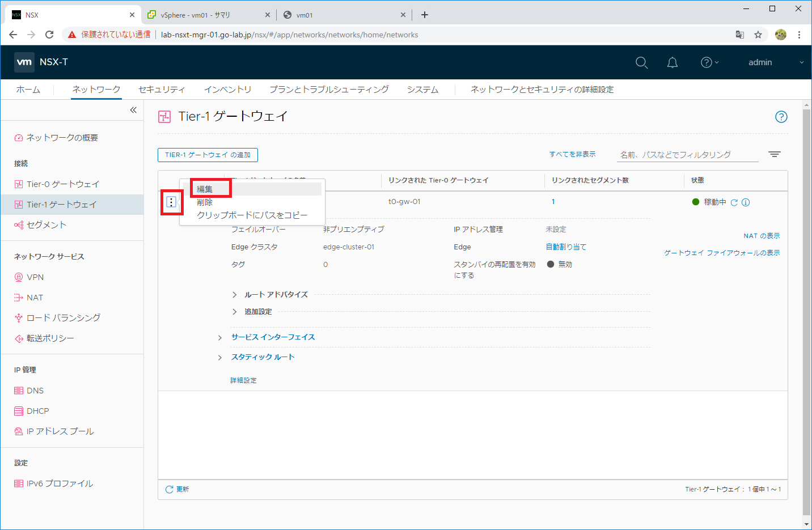Open the three-dot actions menu for gateway

[x=171, y=202]
